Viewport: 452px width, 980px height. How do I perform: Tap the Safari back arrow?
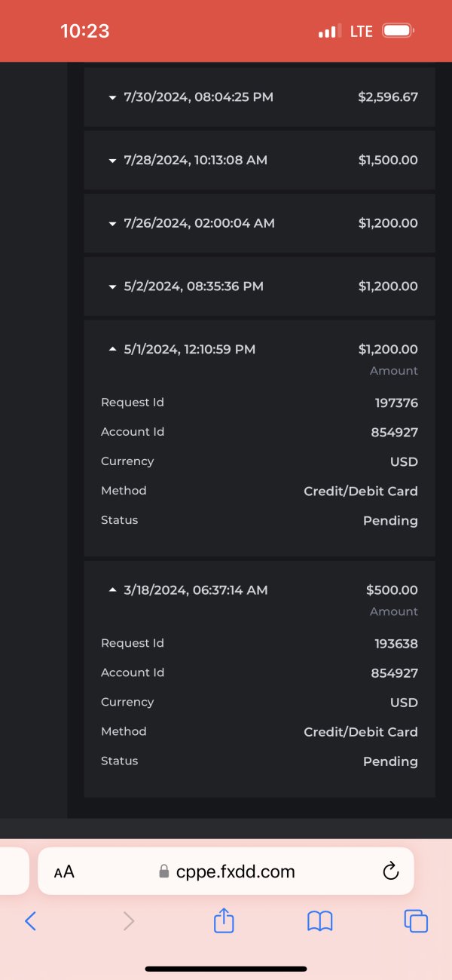tap(30, 920)
